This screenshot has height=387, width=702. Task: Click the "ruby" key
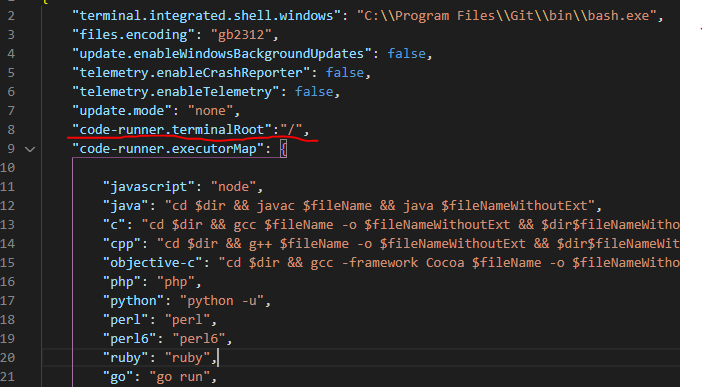click(x=125, y=358)
